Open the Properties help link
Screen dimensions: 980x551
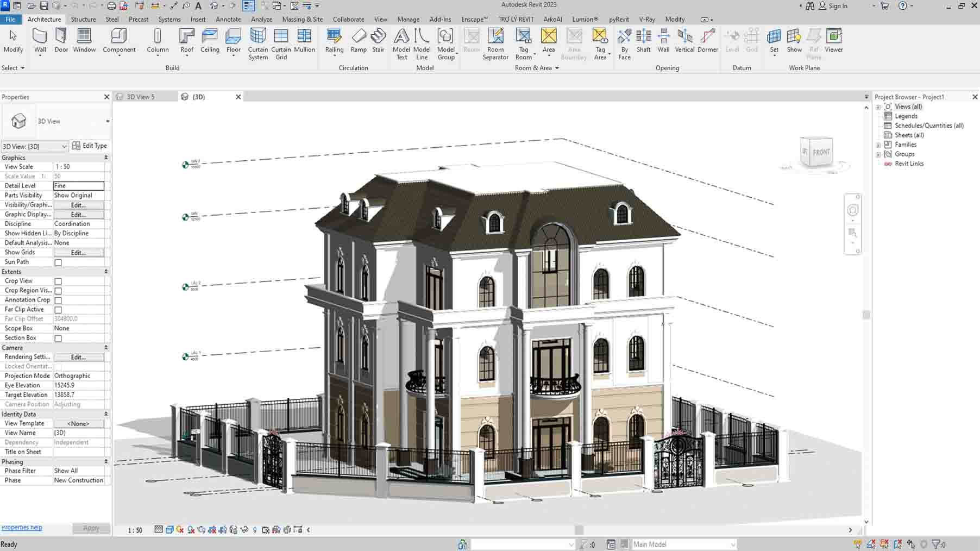(x=22, y=528)
